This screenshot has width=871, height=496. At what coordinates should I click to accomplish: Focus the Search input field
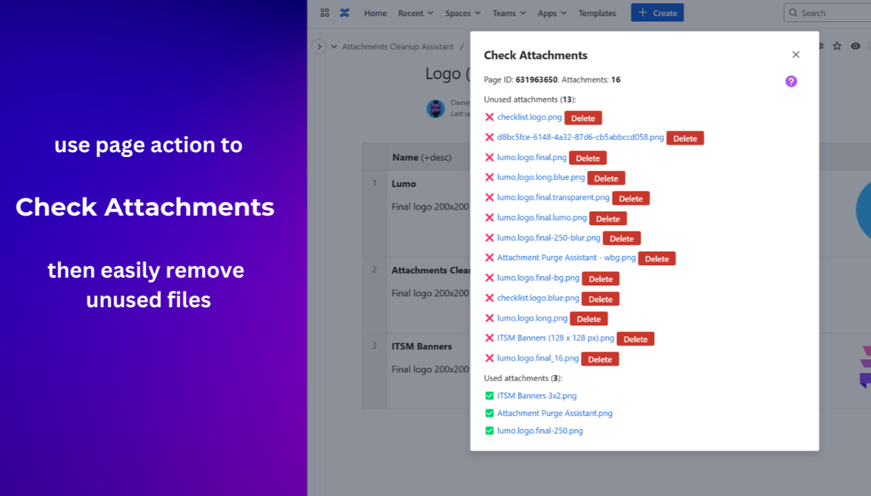828,13
